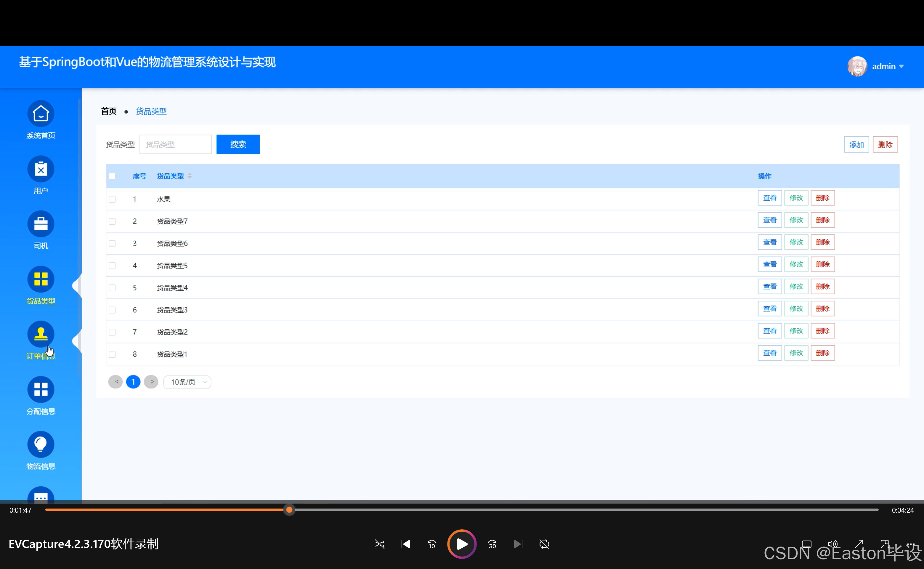
Task: Click the 水果 cell text
Action: 163,199
